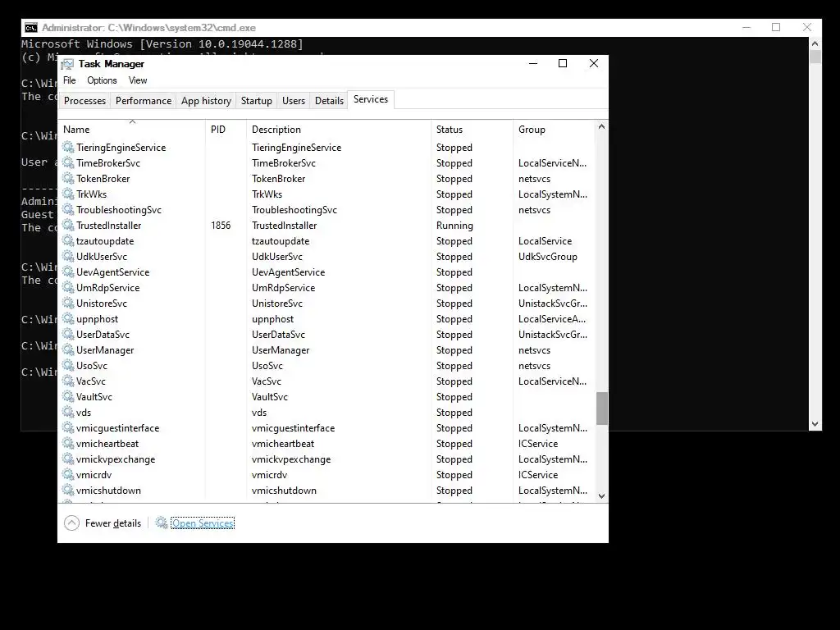Click the services list scrollbar thumb
The height and width of the screenshot is (630, 840).
(601, 409)
